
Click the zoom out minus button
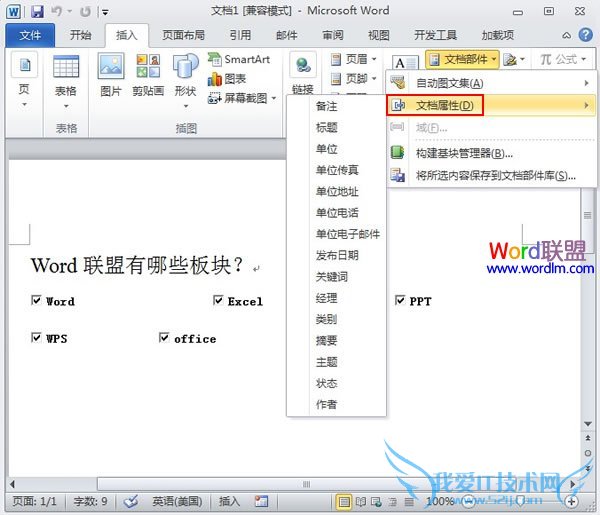pyautogui.click(x=468, y=501)
